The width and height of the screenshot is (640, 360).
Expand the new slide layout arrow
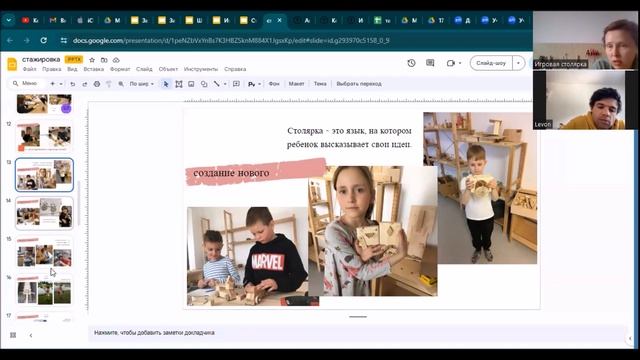point(61,84)
